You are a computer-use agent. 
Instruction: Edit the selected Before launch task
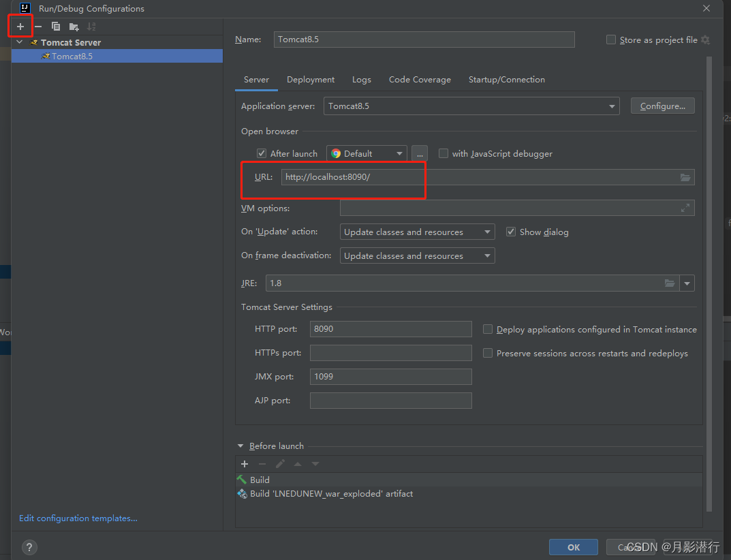click(x=280, y=464)
